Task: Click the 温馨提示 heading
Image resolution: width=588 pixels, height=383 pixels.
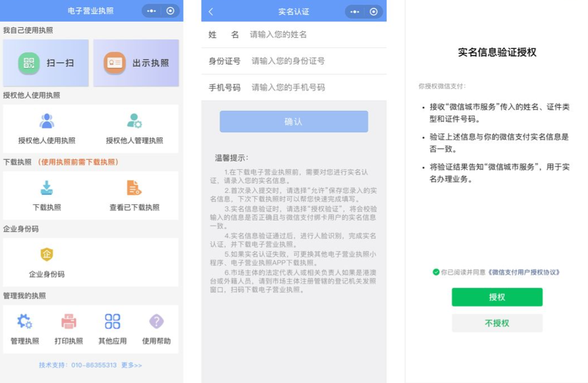Action: click(231, 158)
